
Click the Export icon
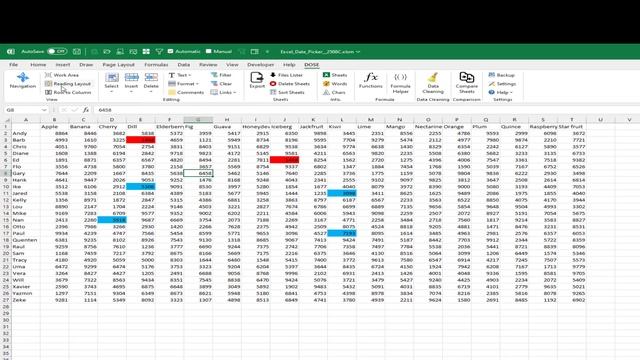pos(257,80)
